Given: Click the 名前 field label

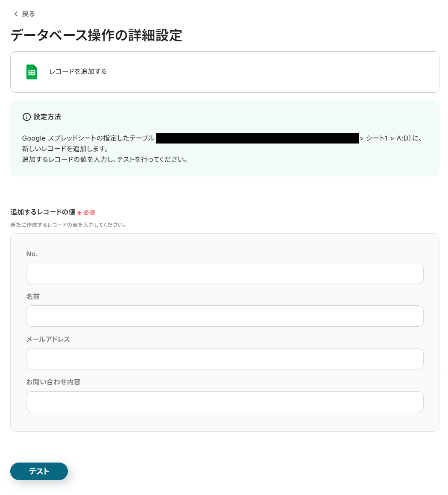Looking at the screenshot, I should (x=33, y=296).
